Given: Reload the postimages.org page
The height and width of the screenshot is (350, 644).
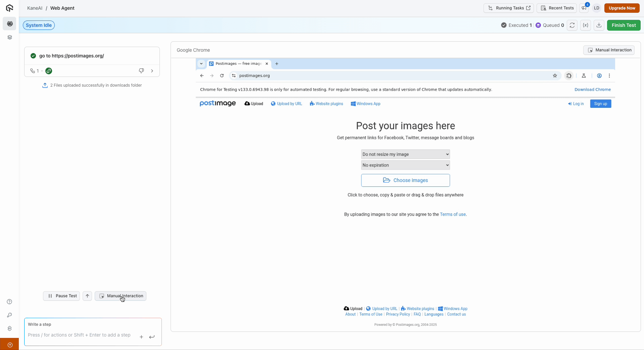Looking at the screenshot, I should (x=222, y=76).
